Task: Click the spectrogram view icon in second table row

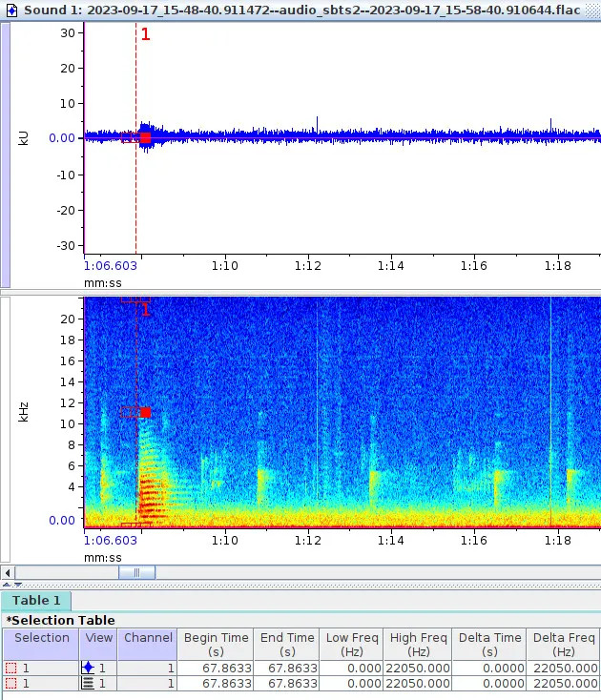Action: 89,684
